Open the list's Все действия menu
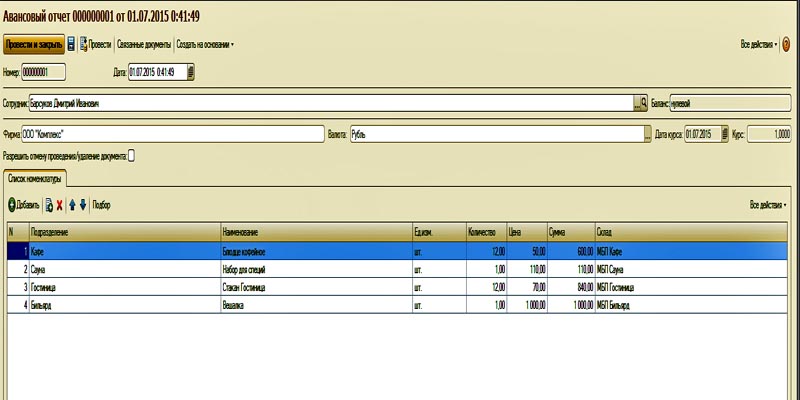The image size is (800, 400). pyautogui.click(x=767, y=205)
